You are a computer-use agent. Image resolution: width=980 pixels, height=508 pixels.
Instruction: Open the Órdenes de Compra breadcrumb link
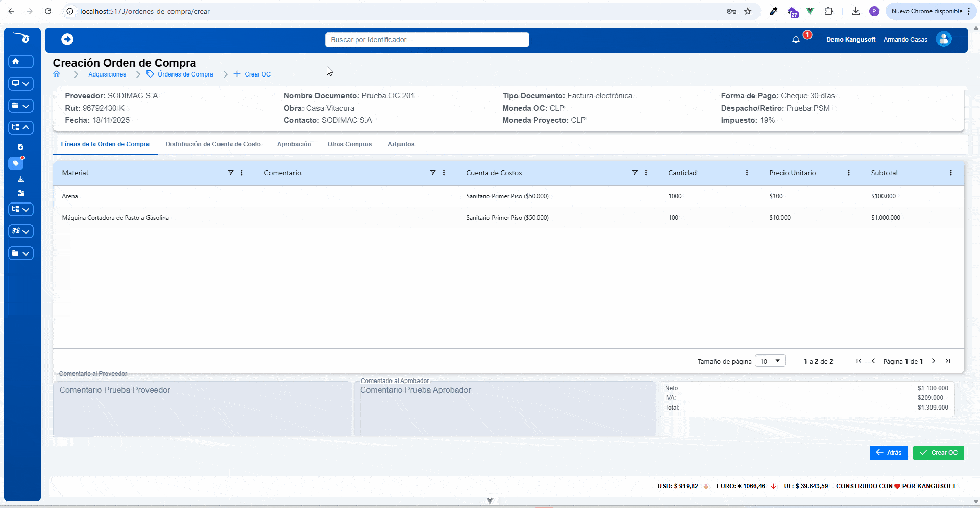(x=180, y=74)
